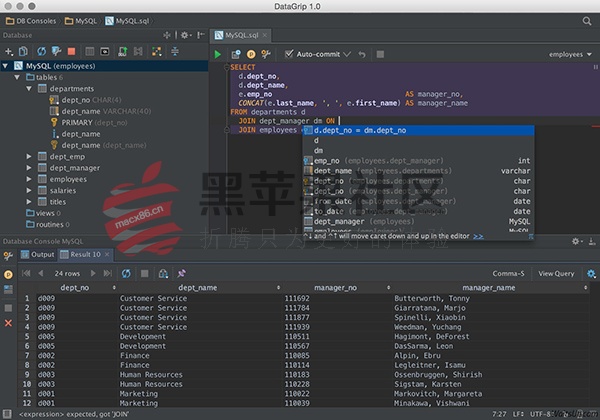The width and height of the screenshot is (600, 420).
Task: Select the views folder in database tree
Action: (x=43, y=213)
